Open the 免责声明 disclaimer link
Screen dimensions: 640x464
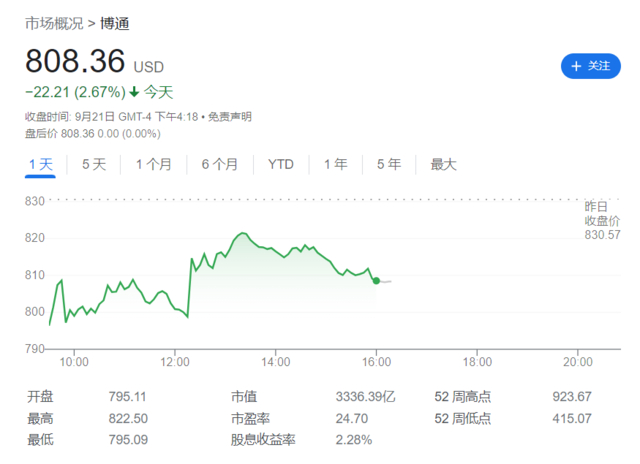(230, 117)
